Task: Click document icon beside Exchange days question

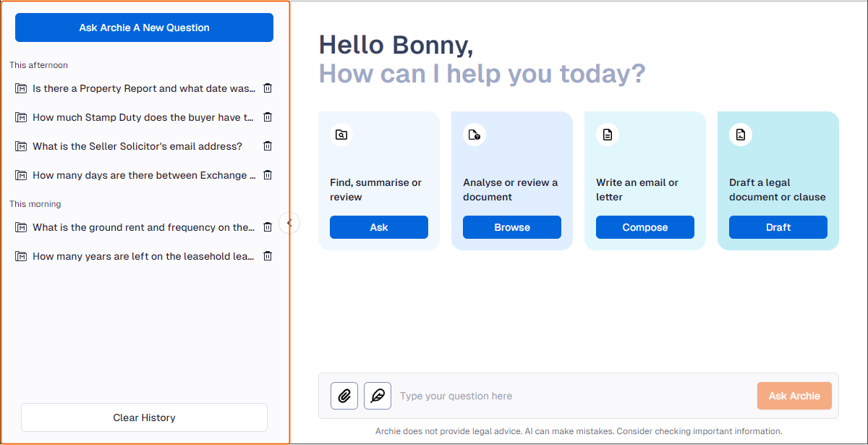Action: pyautogui.click(x=21, y=175)
